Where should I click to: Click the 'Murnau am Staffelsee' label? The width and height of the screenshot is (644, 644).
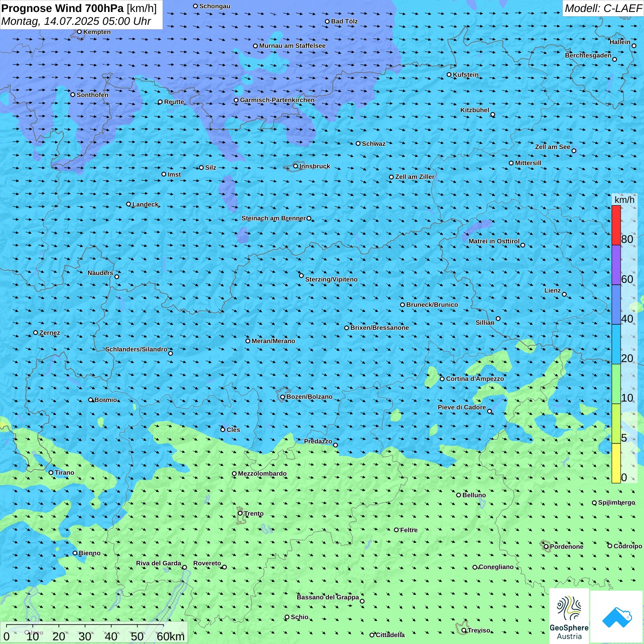pos(292,46)
